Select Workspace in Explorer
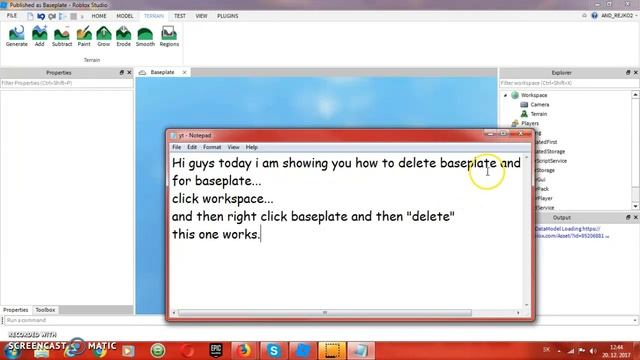640x360 pixels. click(x=534, y=95)
